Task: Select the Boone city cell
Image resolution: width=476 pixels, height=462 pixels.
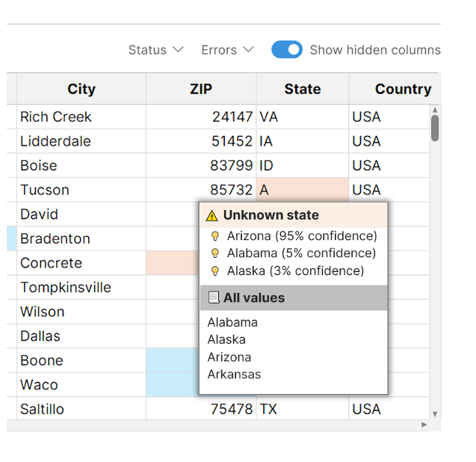Action: click(81, 360)
